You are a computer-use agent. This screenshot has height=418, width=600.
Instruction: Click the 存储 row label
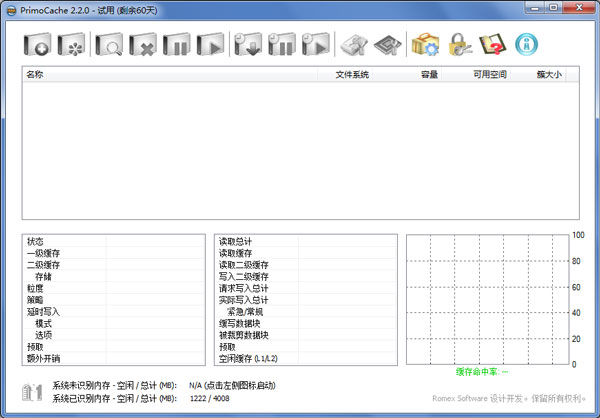click(x=43, y=276)
